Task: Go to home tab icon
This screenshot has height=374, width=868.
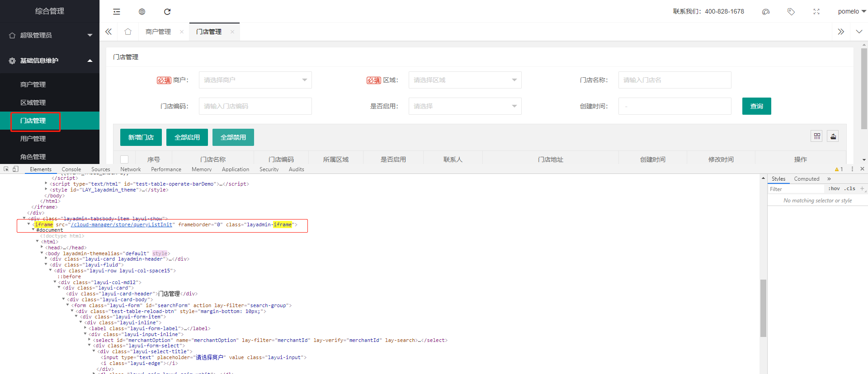Action: point(128,32)
